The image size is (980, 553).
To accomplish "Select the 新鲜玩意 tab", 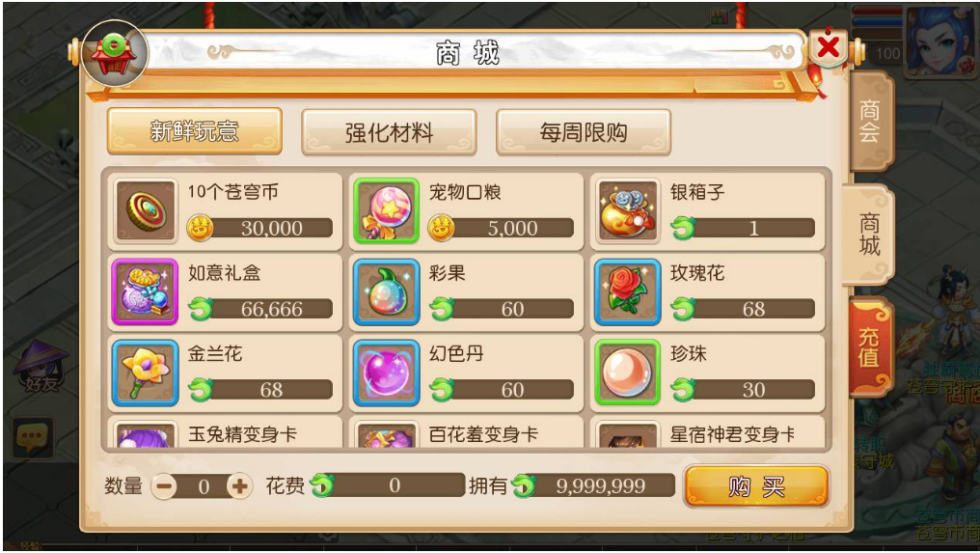I will [195, 131].
